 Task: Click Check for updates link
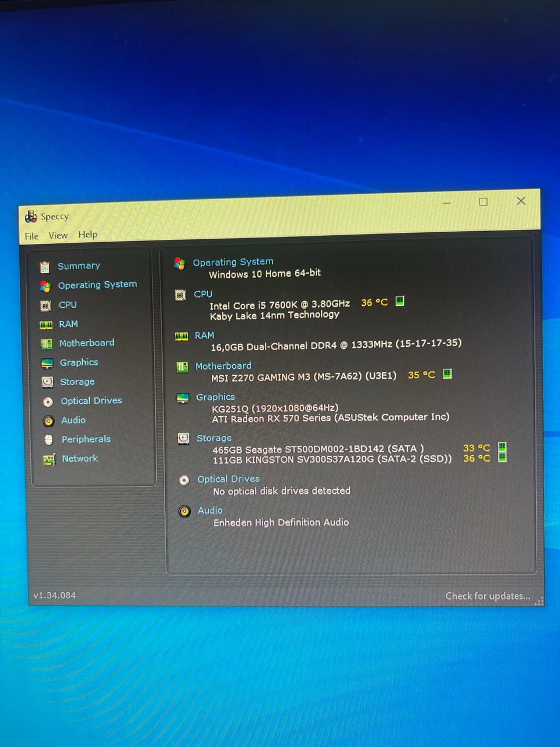click(488, 596)
